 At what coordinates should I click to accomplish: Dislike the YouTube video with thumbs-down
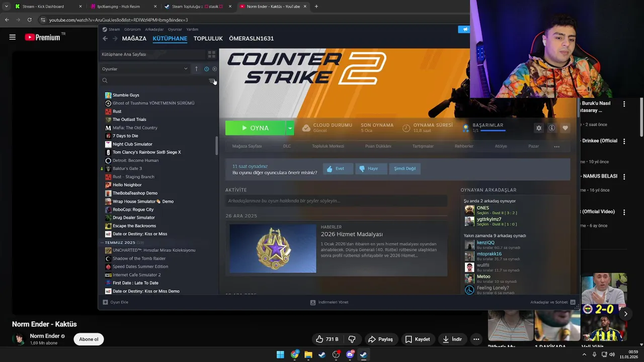click(352, 339)
